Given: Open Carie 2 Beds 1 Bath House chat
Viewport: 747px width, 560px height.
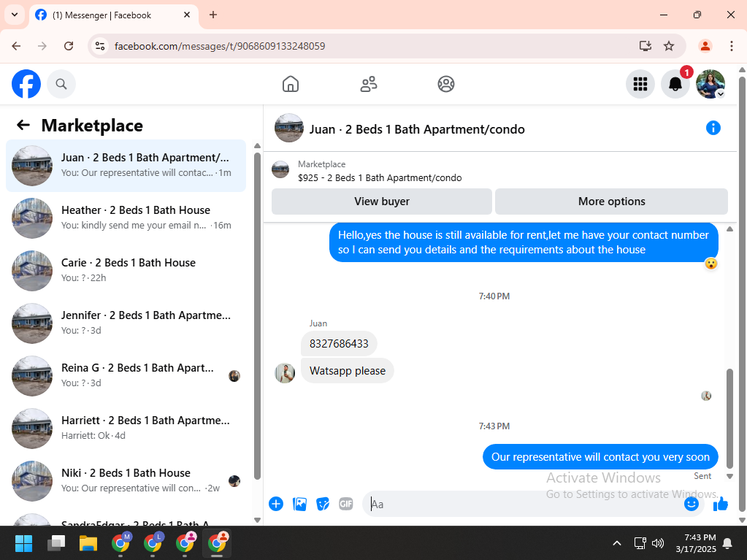Looking at the screenshot, I should 126,270.
